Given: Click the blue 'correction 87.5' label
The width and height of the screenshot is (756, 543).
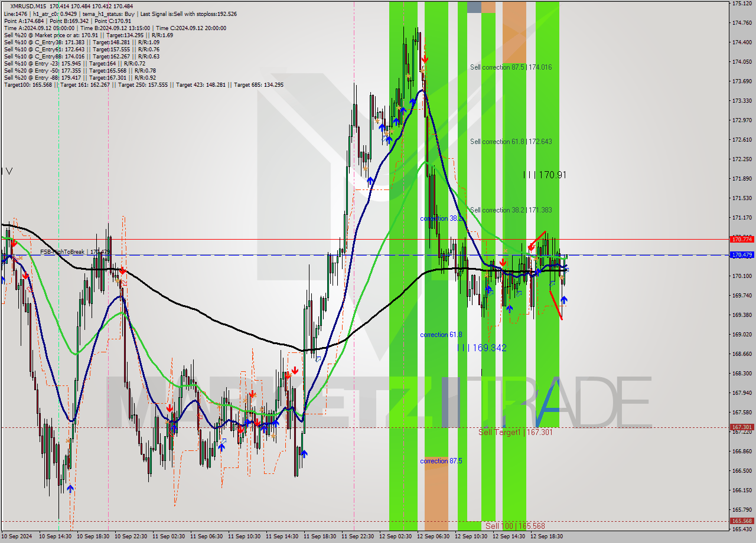Looking at the screenshot, I should (441, 461).
